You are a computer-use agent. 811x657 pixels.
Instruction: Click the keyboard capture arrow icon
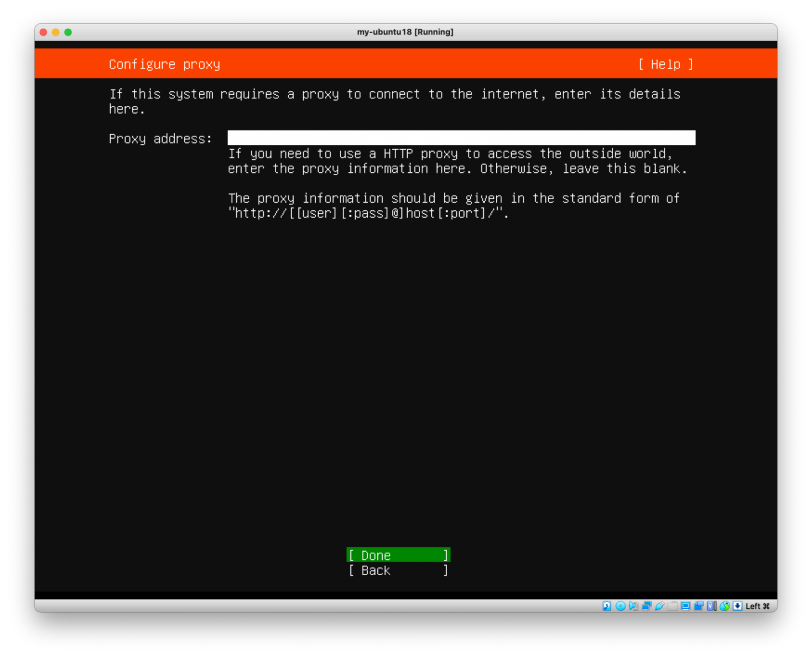tap(738, 606)
